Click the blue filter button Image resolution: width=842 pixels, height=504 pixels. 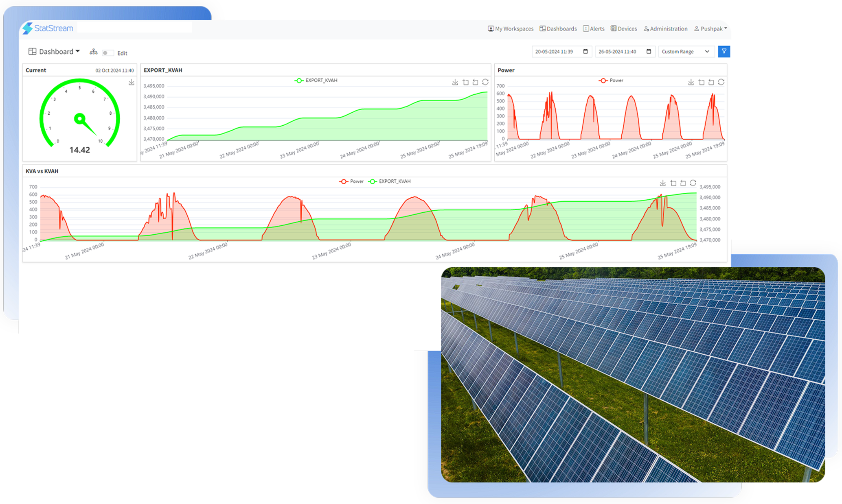pos(724,52)
